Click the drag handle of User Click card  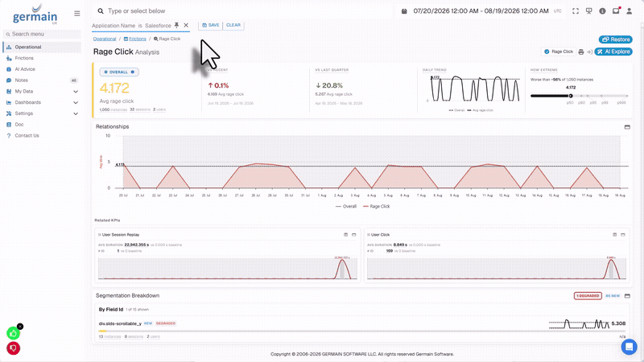[x=369, y=235]
